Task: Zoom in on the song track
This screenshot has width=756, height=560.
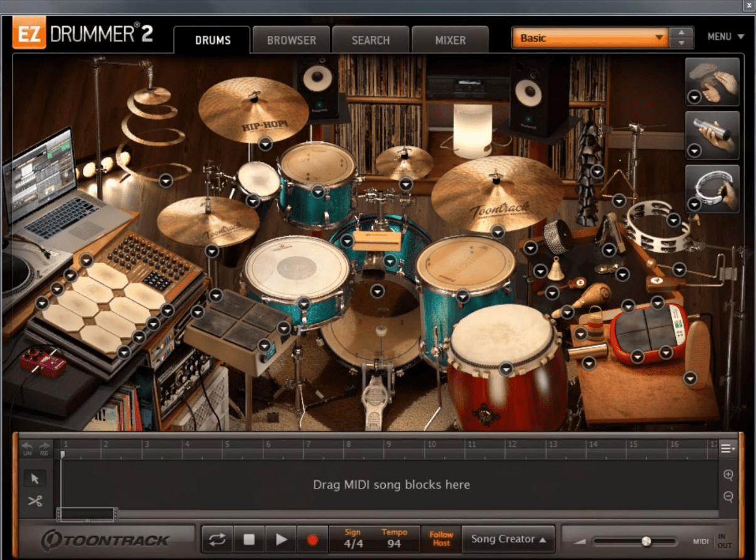Action: [x=728, y=475]
